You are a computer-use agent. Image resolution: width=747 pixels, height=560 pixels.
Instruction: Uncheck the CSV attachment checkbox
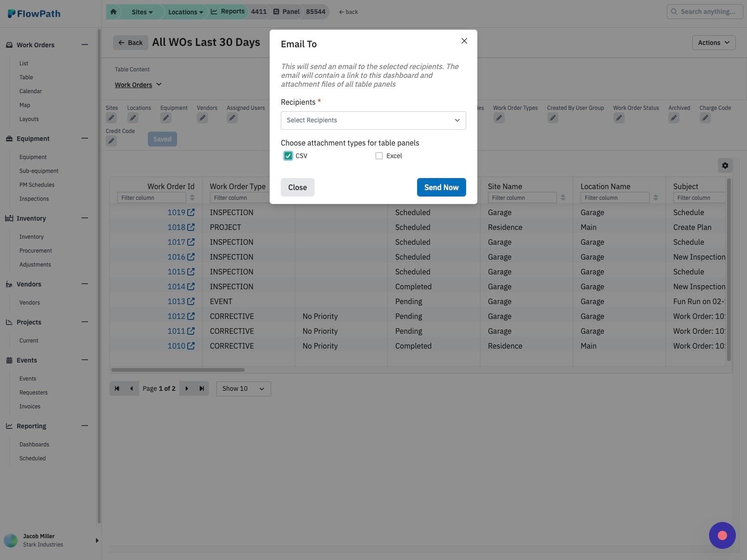pyautogui.click(x=288, y=156)
